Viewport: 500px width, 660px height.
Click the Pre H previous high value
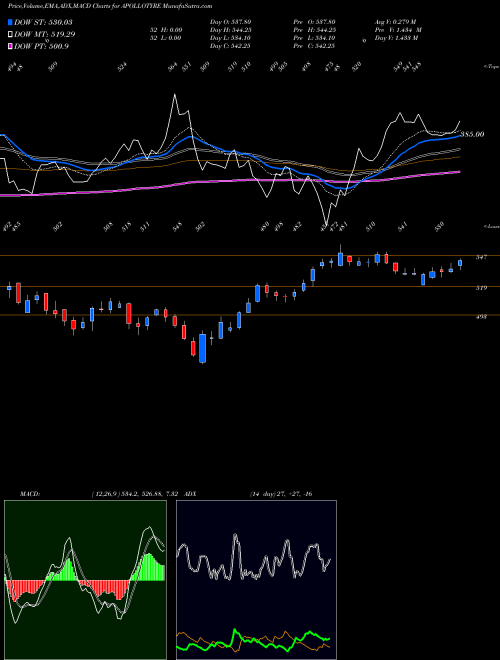(x=314, y=30)
